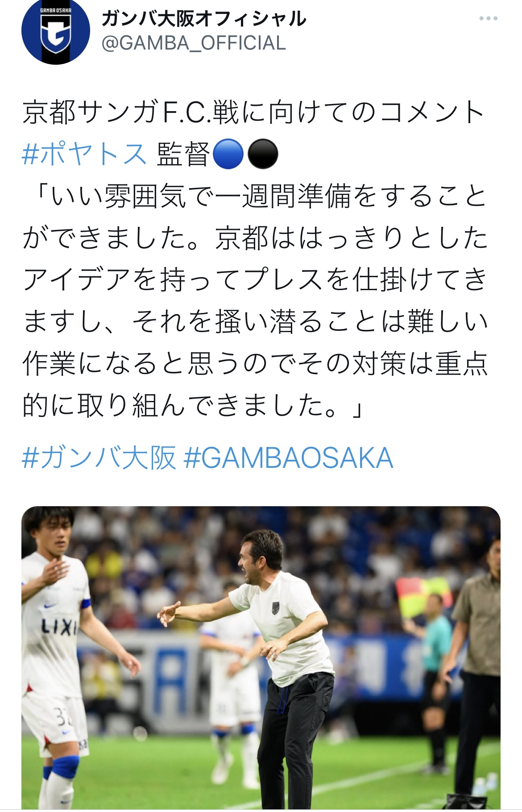Open the three-dot more options menu
The width and height of the screenshot is (522, 812).
(x=488, y=18)
